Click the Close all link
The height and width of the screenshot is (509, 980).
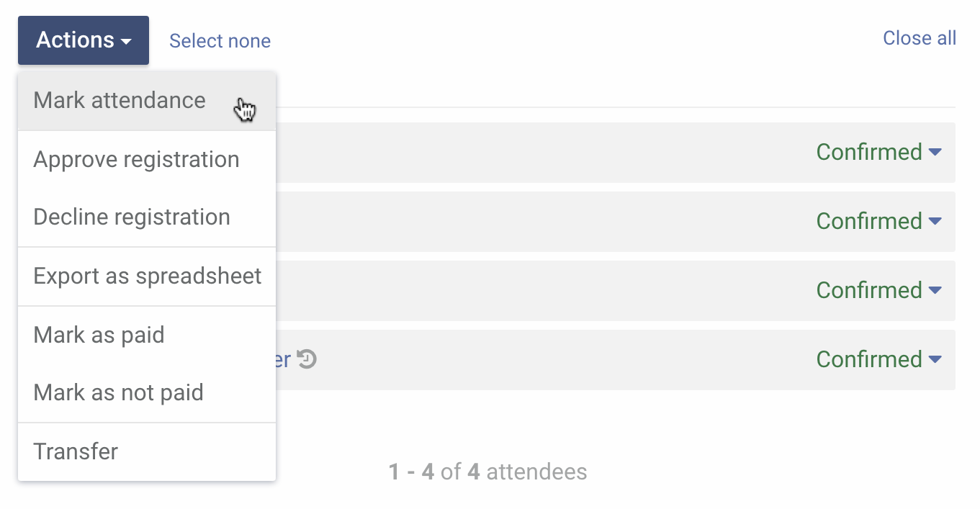click(x=920, y=38)
